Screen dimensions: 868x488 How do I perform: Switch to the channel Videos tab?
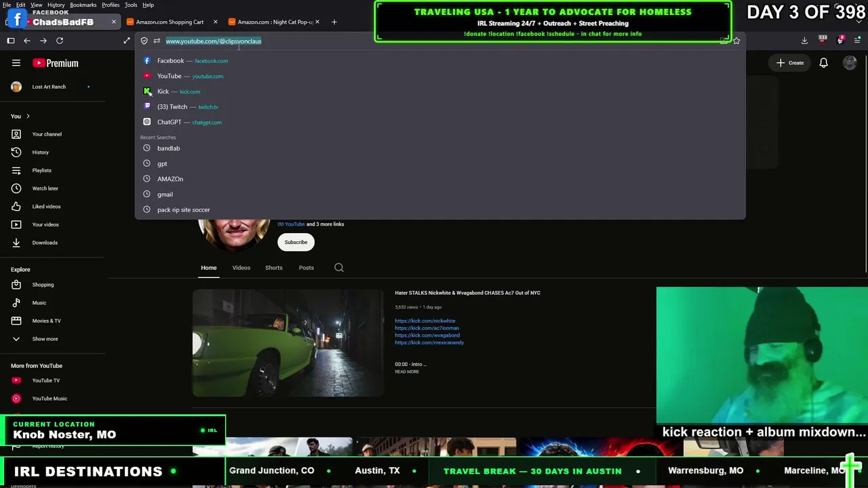click(x=241, y=268)
